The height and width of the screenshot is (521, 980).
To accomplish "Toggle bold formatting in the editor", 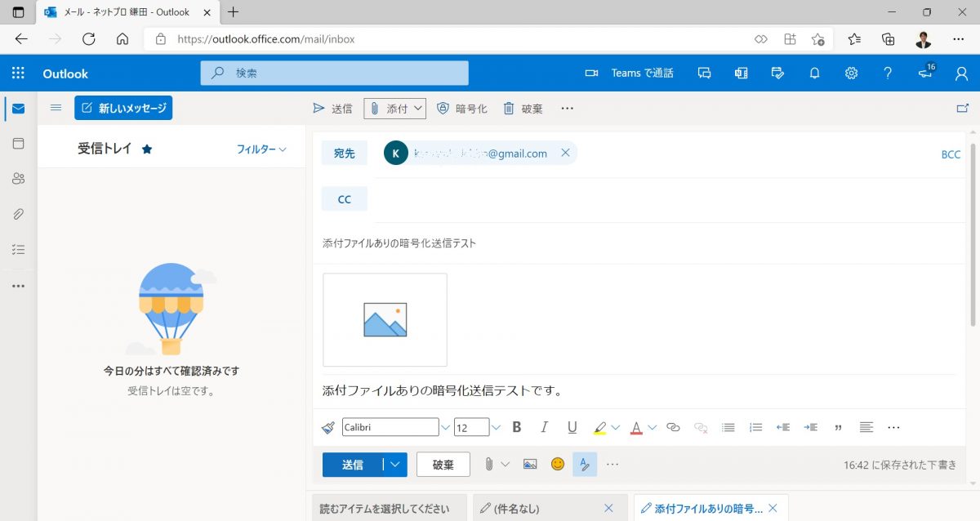I will (517, 426).
